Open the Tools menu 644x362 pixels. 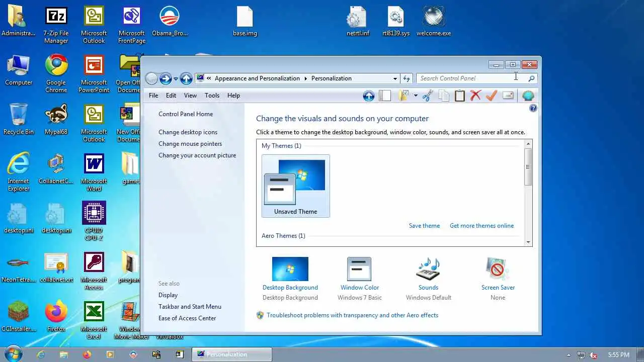212,96
